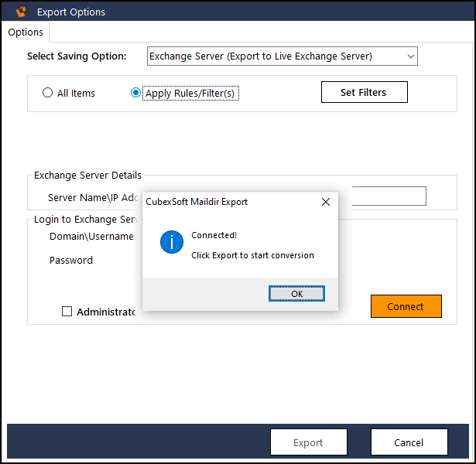Click the orange Connect button
Viewport: 476px width, 464px height.
click(406, 306)
